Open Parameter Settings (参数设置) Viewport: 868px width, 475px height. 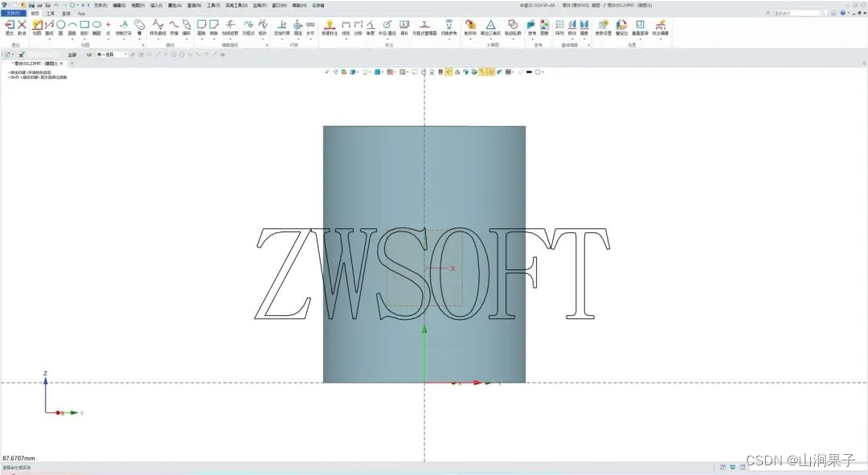coord(604,27)
